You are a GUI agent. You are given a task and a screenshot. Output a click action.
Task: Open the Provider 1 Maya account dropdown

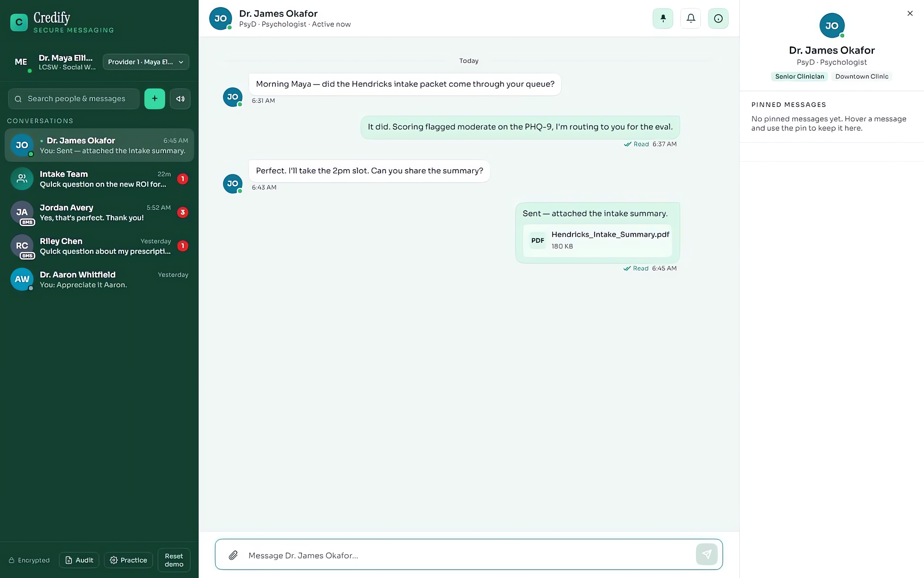pos(146,62)
